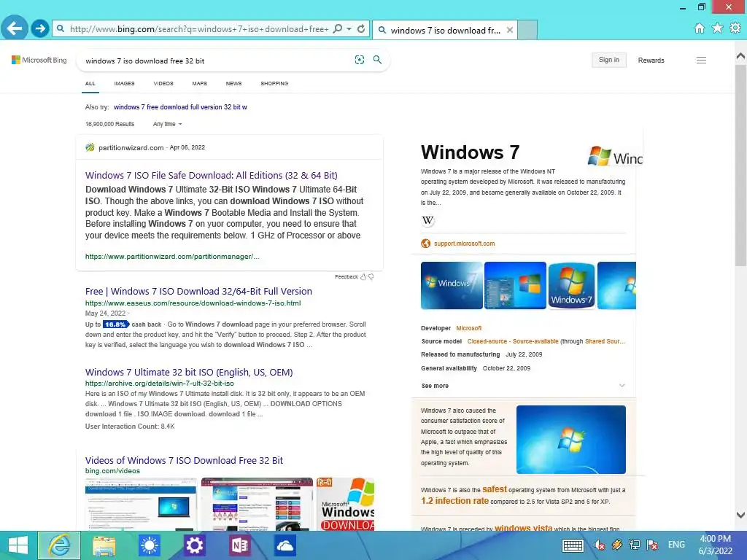
Task: Click the partitionwizard.com green URL
Action: (x=172, y=256)
